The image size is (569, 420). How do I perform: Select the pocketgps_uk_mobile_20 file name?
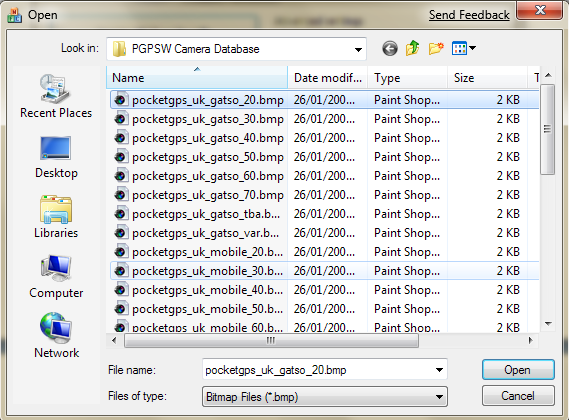[207, 252]
